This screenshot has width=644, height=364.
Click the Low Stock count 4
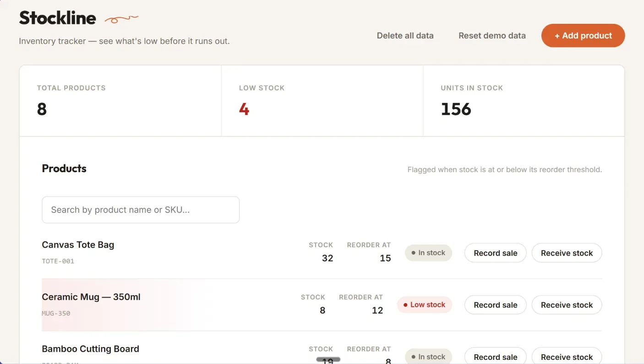pos(244,109)
